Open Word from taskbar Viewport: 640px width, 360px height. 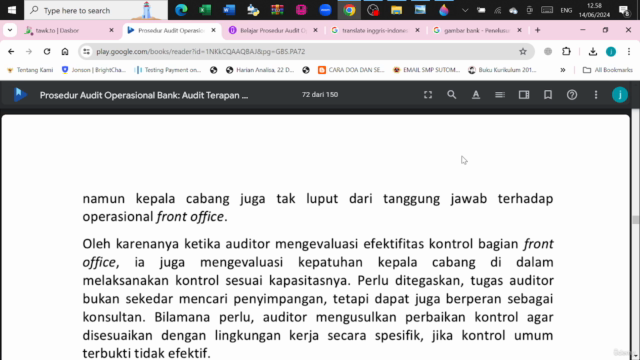tap(229, 10)
